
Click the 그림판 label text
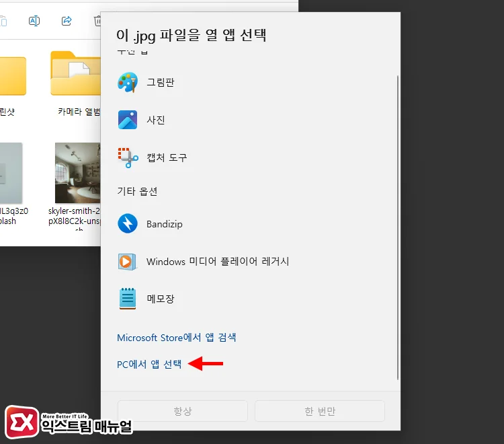(x=161, y=82)
